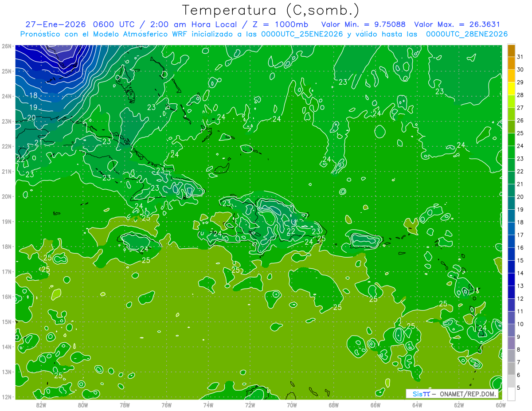Click the "62W" longitude axis label
Image resolution: width=532 pixels, height=411 pixels.
coord(459,405)
